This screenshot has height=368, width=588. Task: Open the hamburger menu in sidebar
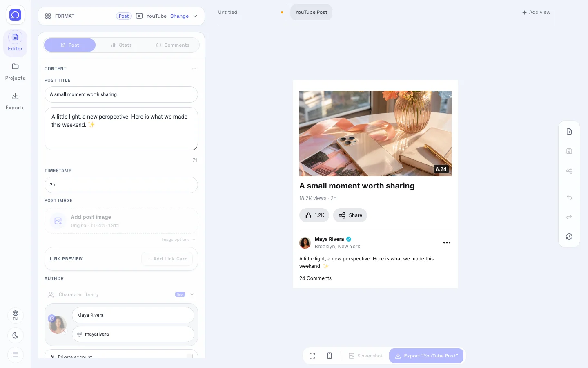pyautogui.click(x=16, y=355)
